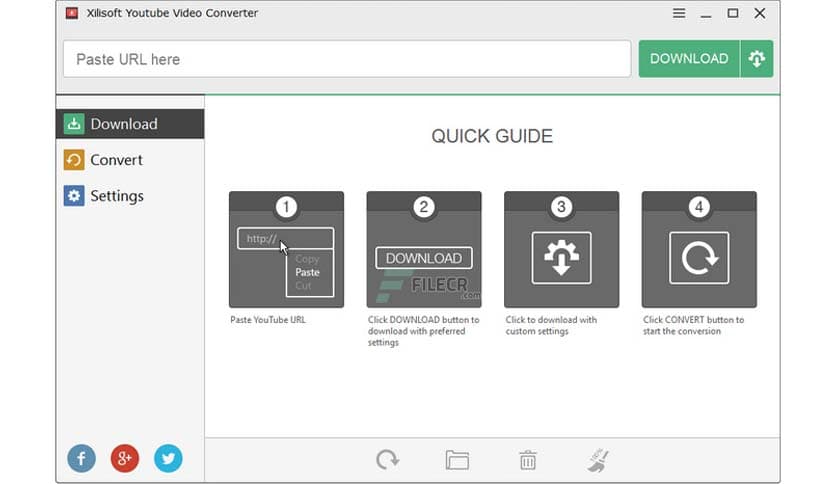This screenshot has height=484, width=836.
Task: Select the Download tab in the sidebar
Action: click(x=130, y=124)
